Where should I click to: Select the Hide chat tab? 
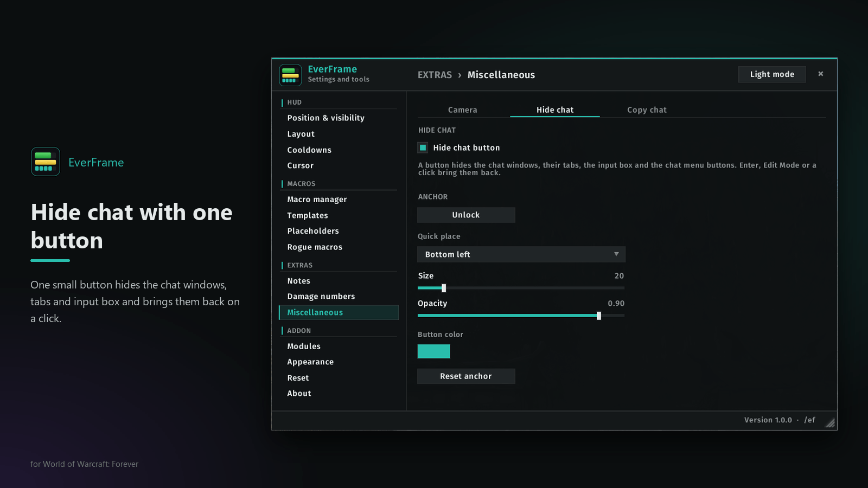tap(555, 110)
